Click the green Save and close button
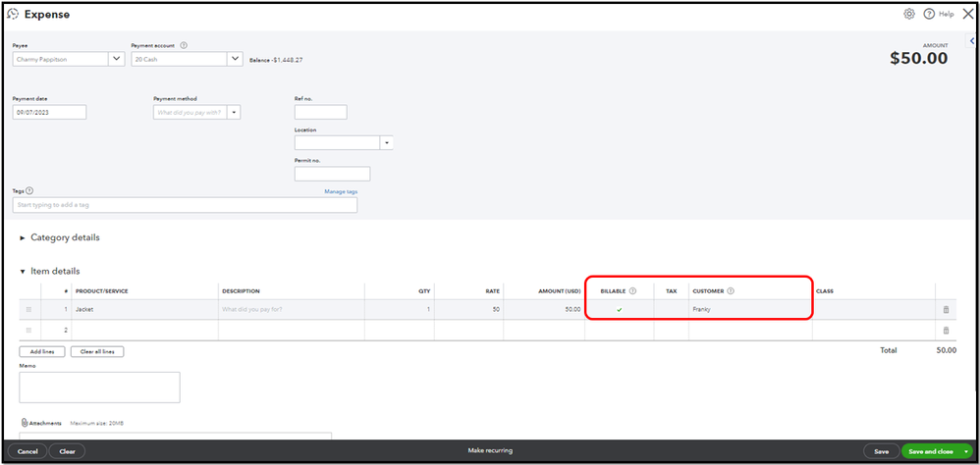The height and width of the screenshot is (465, 980). (931, 451)
